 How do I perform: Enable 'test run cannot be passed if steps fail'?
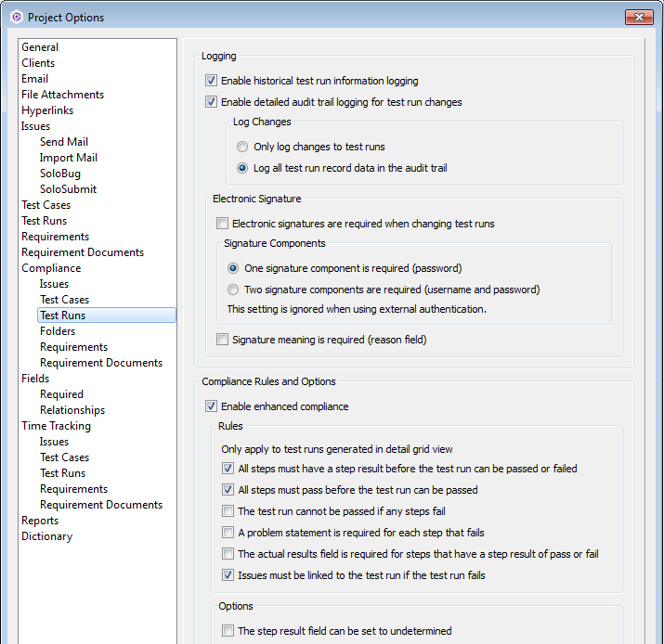point(228,511)
